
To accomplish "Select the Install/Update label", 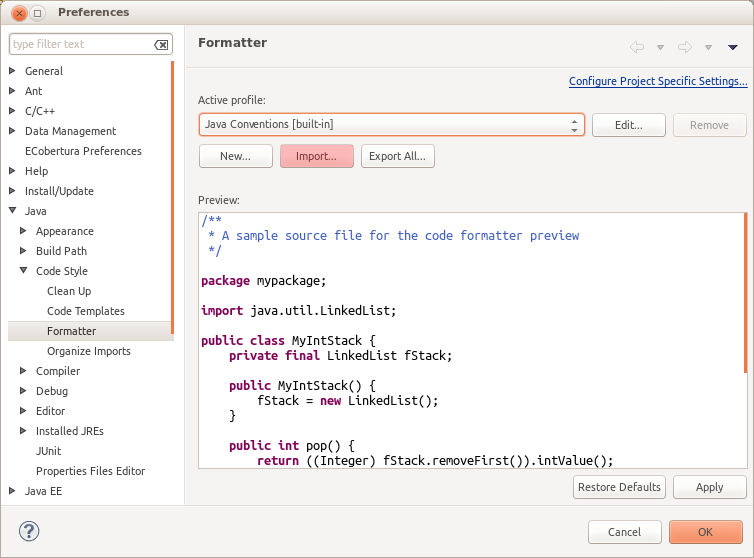I will point(59,191).
